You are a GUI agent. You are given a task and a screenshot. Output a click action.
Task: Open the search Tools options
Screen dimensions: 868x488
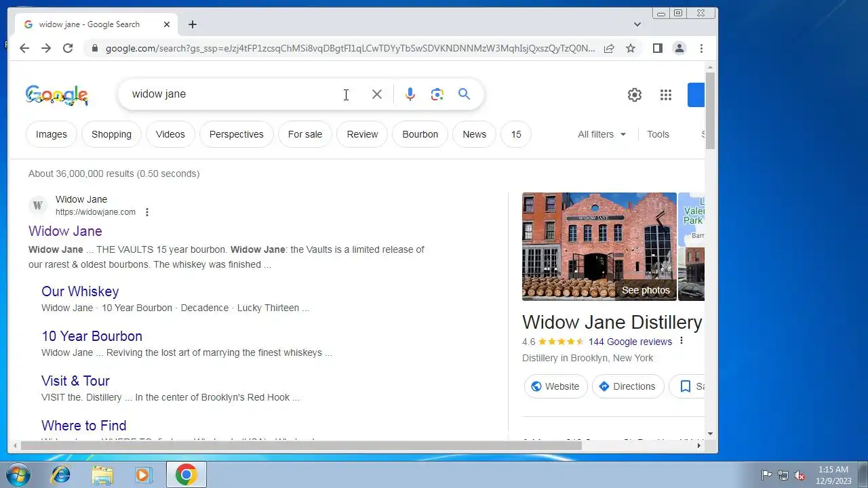click(658, 134)
